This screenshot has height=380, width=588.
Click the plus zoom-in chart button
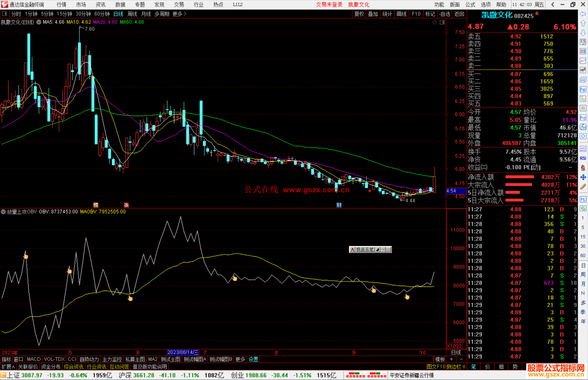[x=451, y=359]
